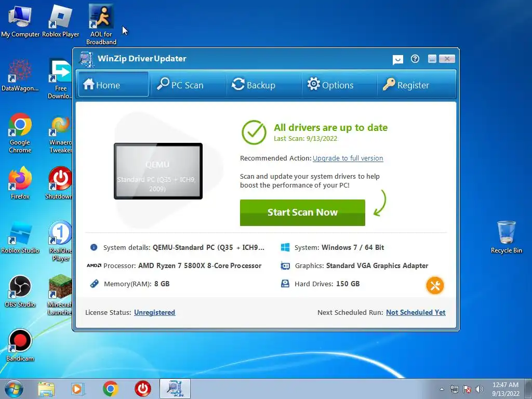Open the taskbar clock showing 12:47 AM
Screen dimensions: 532x399
pos(506,389)
